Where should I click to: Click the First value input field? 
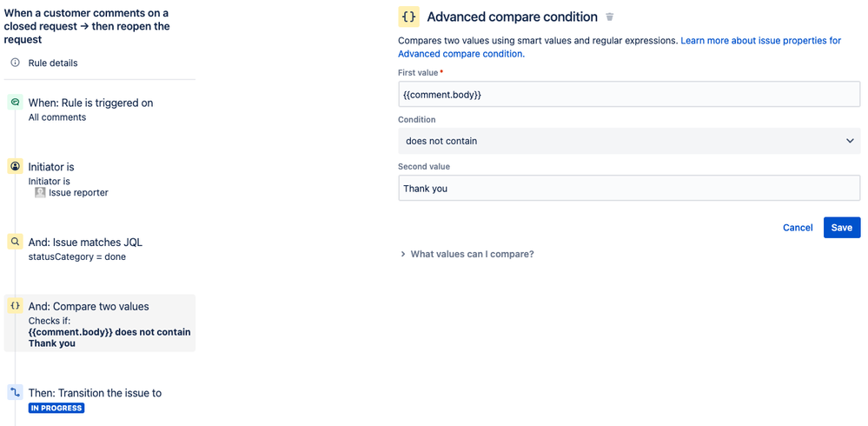coord(629,94)
